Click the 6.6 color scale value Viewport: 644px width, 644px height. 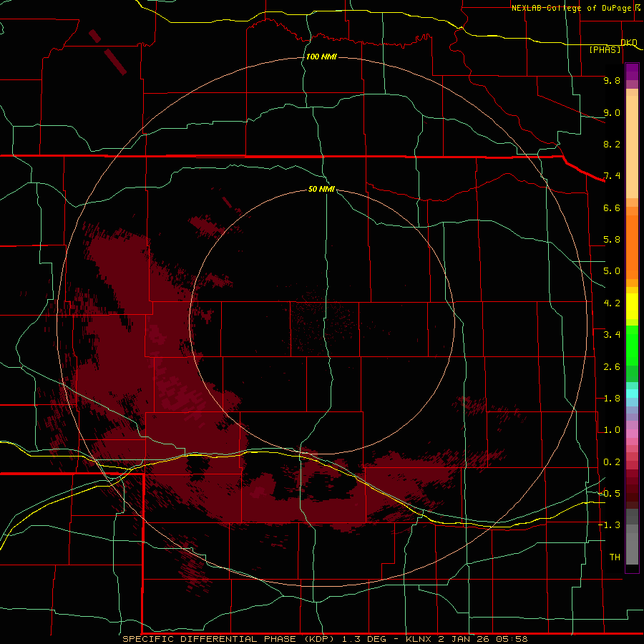pyautogui.click(x=612, y=208)
